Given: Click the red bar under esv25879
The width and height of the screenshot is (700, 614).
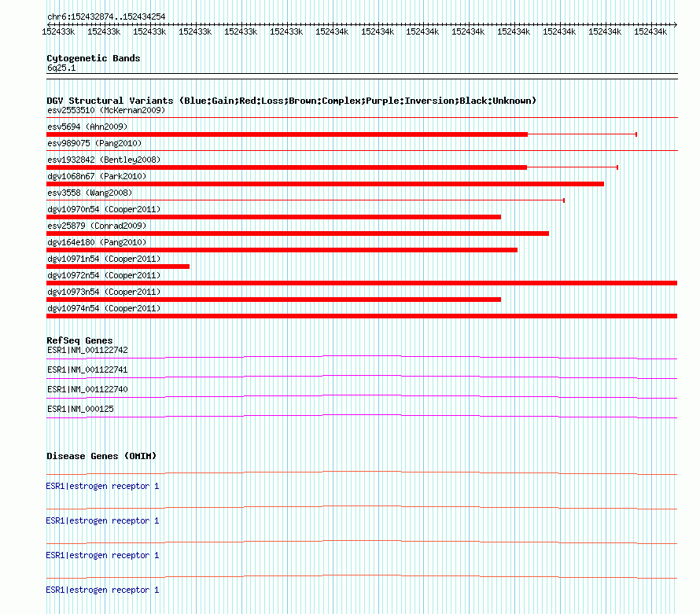Looking at the screenshot, I should 297,233.
